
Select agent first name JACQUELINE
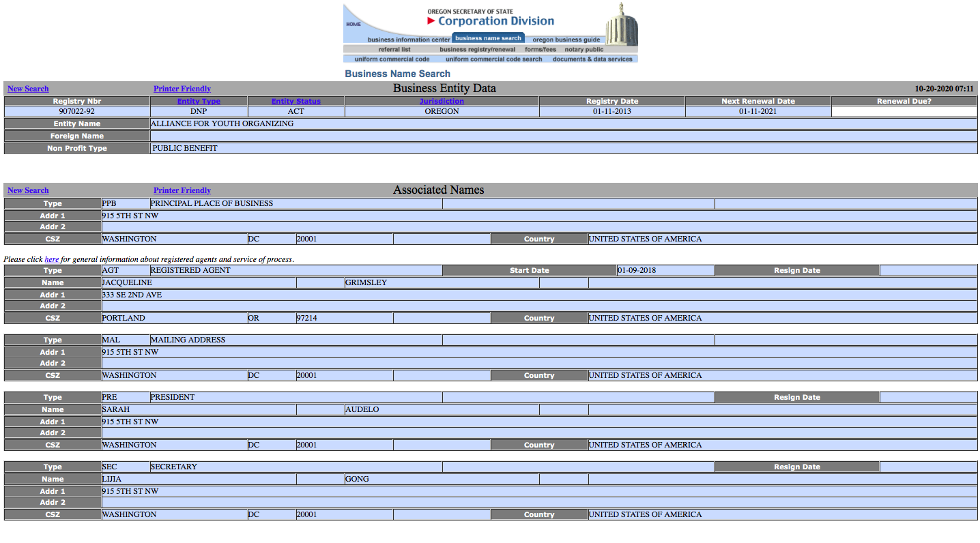pos(127,282)
